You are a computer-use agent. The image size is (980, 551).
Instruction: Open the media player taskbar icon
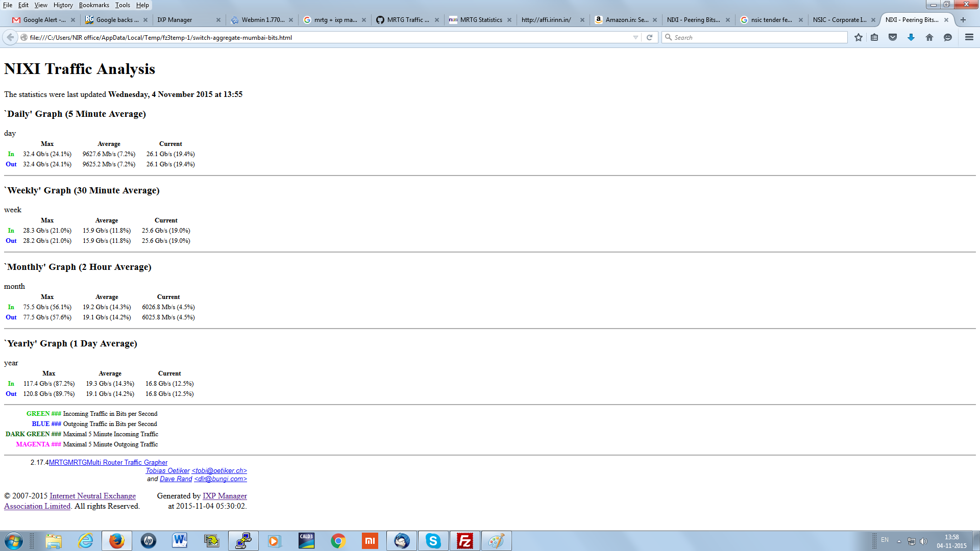(275, 541)
